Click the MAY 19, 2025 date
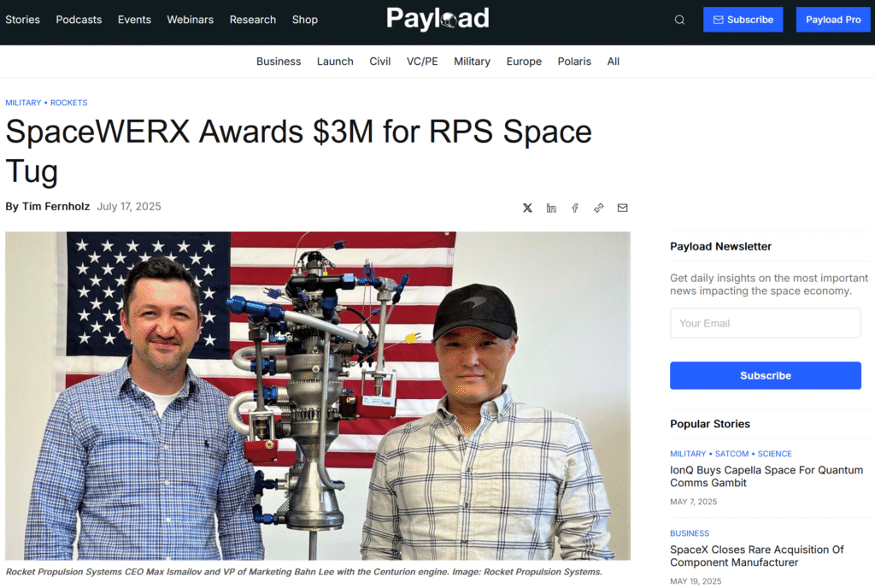The width and height of the screenshot is (875, 588). coord(696,581)
